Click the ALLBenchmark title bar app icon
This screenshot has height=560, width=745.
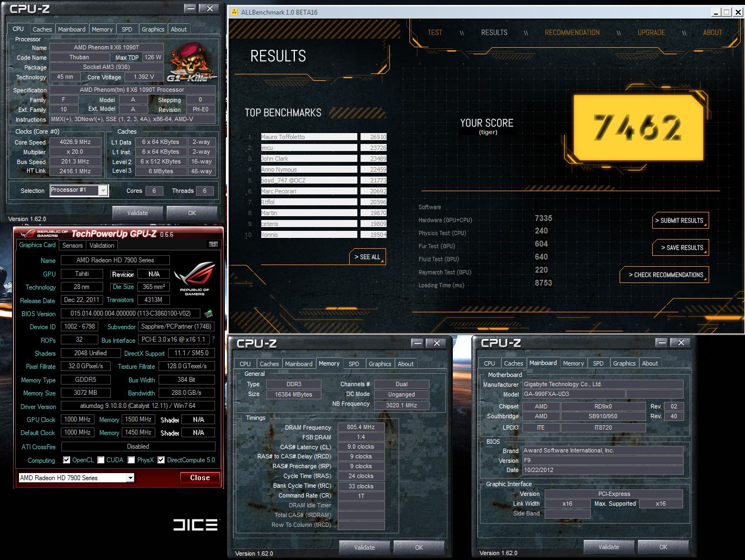[x=234, y=12]
